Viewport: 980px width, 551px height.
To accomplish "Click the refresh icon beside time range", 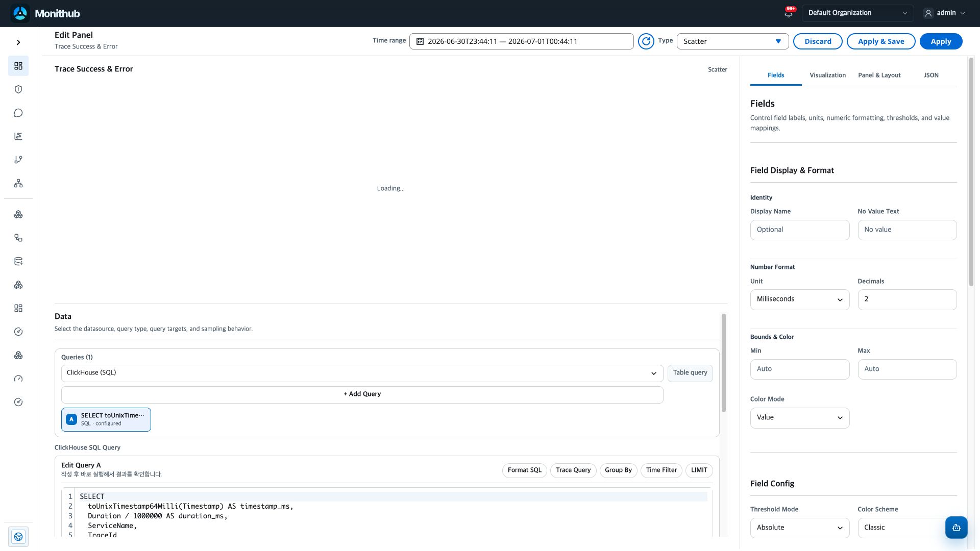I will point(646,41).
